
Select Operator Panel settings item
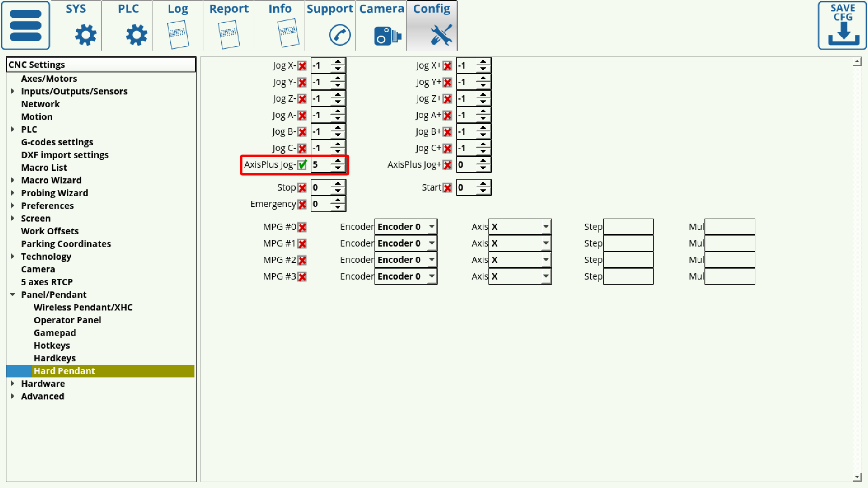click(67, 320)
